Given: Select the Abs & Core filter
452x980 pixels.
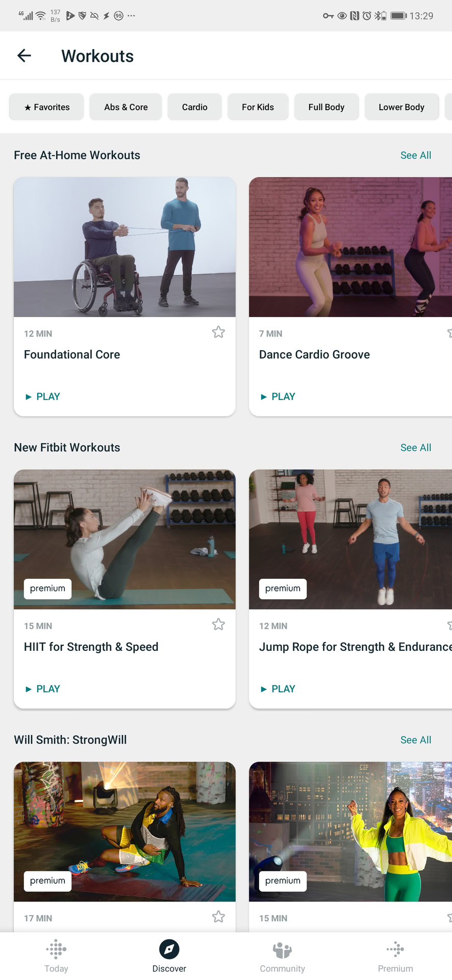Looking at the screenshot, I should point(126,107).
